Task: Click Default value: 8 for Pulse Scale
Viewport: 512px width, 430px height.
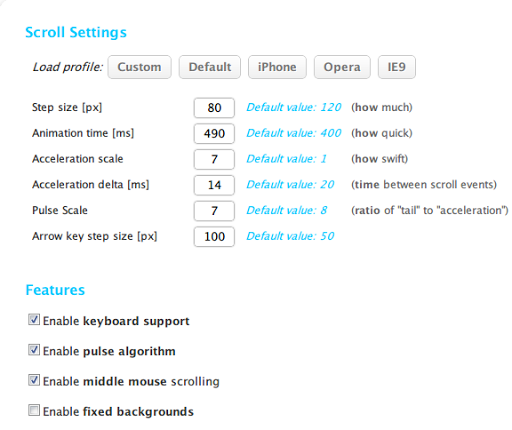Action: 286,210
